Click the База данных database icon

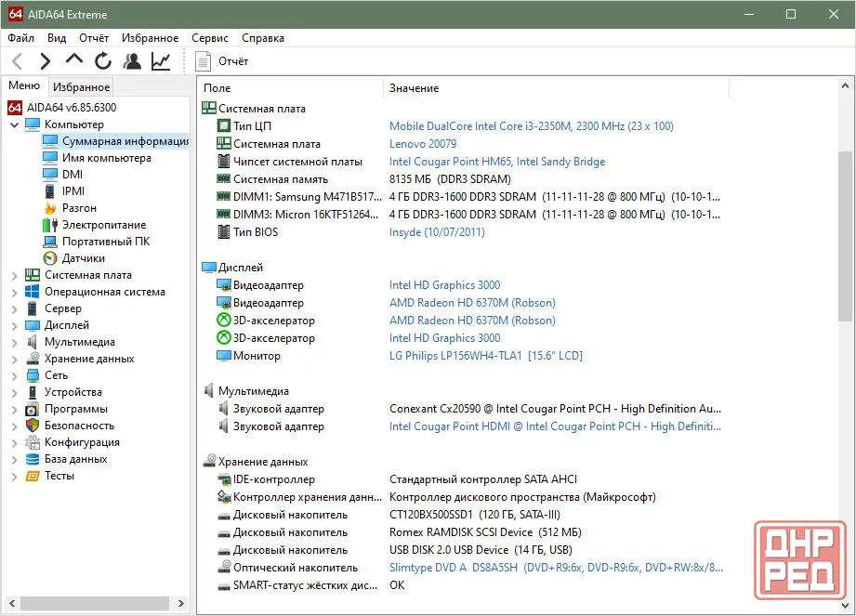click(33, 459)
